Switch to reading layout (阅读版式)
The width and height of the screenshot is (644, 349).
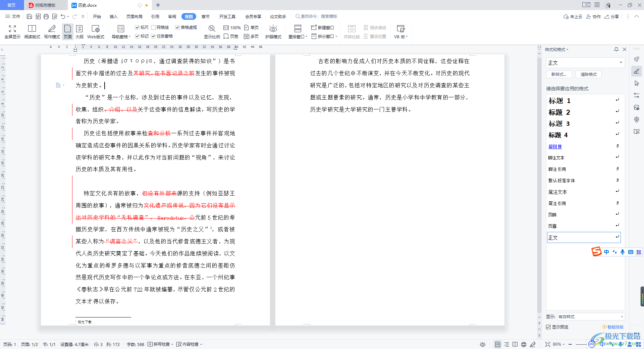click(32, 32)
